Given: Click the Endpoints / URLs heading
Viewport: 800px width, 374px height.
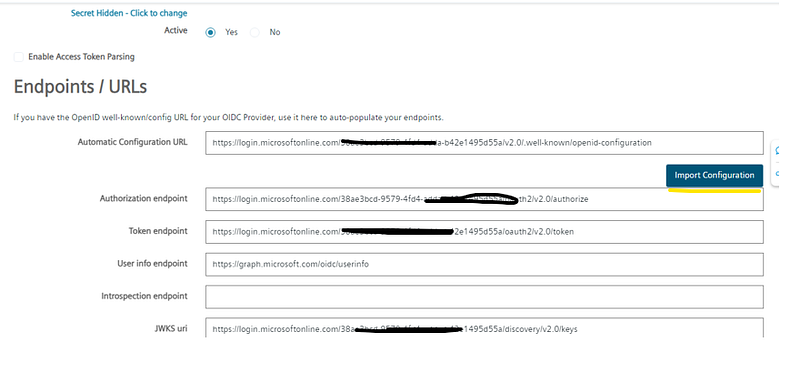Looking at the screenshot, I should pos(80,87).
